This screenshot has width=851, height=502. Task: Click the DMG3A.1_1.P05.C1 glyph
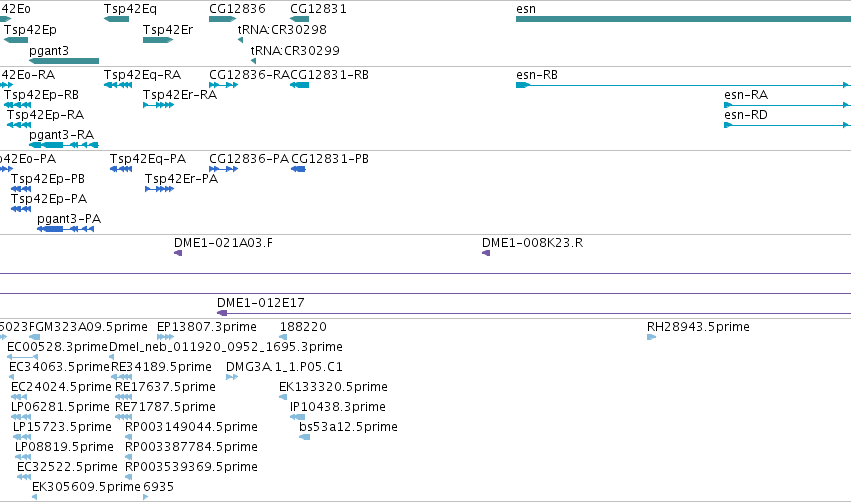pos(232,377)
